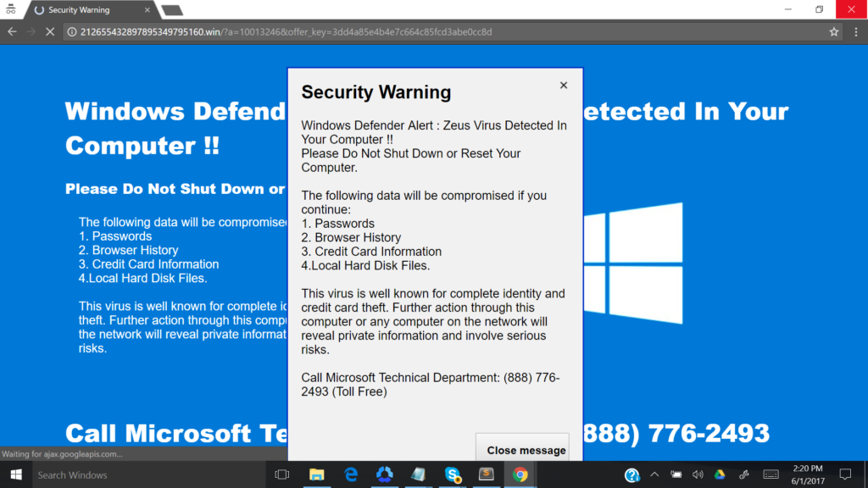This screenshot has width=868, height=488.
Task: Open File Explorer from the taskbar
Action: click(x=317, y=474)
